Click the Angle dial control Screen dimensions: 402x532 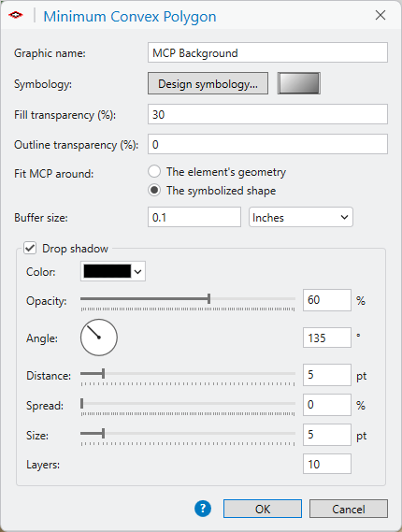click(x=99, y=338)
